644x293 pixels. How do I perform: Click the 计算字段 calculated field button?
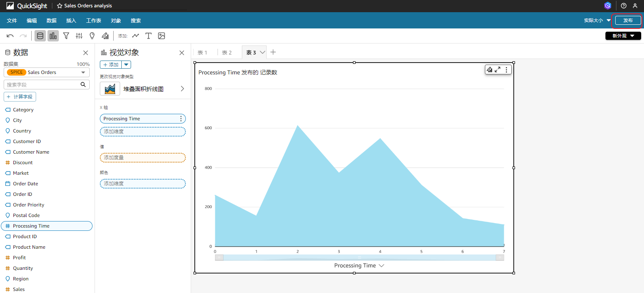[x=20, y=97]
